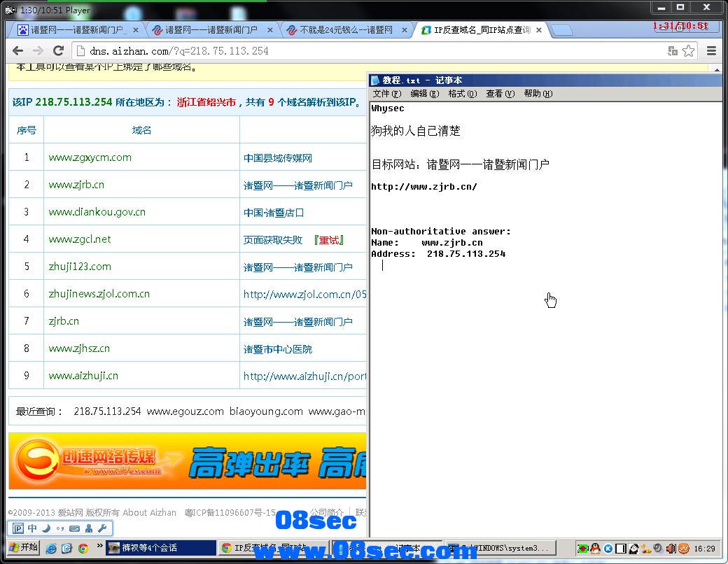
Task: Open IME soft keyboard icon
Action: 74,528
